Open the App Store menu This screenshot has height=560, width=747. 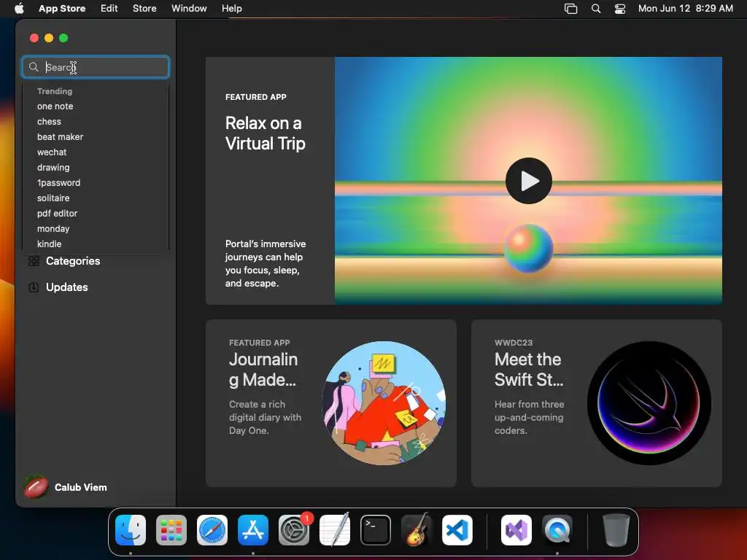coord(62,9)
